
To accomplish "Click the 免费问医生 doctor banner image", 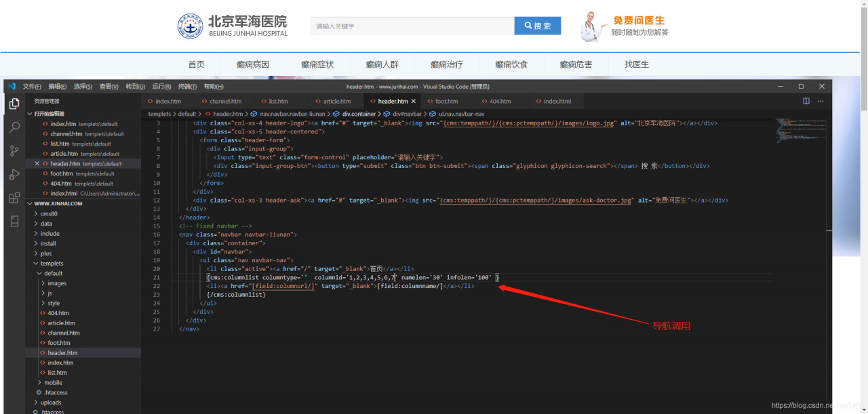I will 624,26.
